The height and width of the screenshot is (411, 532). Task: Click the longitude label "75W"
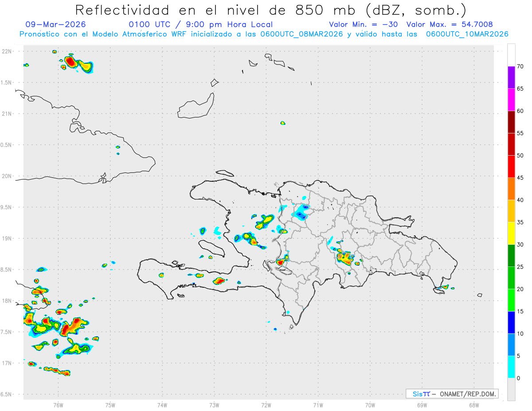[110, 405]
